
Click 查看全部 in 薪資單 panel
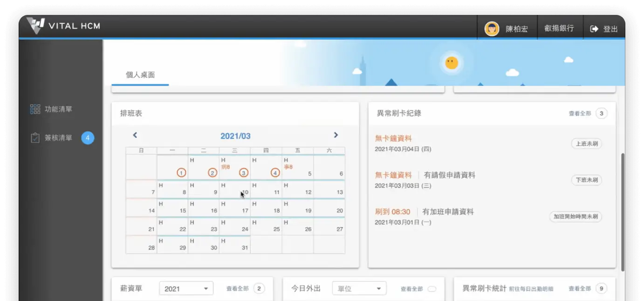pyautogui.click(x=238, y=289)
